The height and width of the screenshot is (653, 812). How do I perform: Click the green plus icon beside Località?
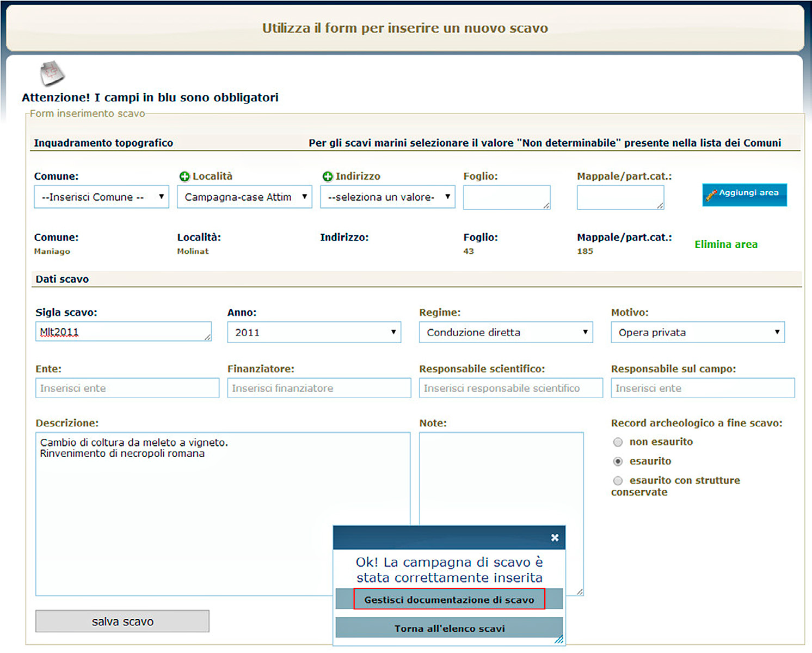pyautogui.click(x=184, y=176)
